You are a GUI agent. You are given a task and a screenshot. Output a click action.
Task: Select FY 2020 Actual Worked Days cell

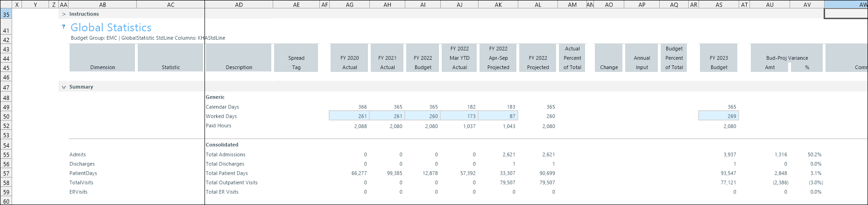349,116
